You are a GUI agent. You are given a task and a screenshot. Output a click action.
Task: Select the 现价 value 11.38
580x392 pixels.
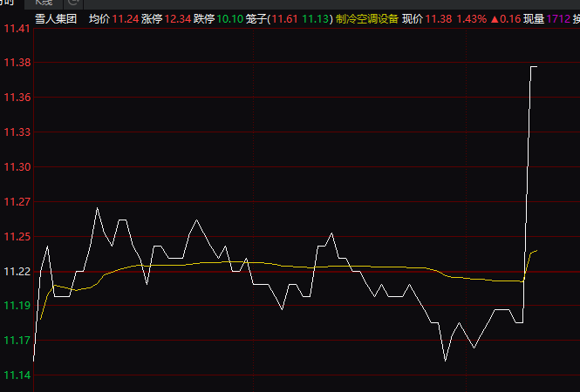coord(439,19)
